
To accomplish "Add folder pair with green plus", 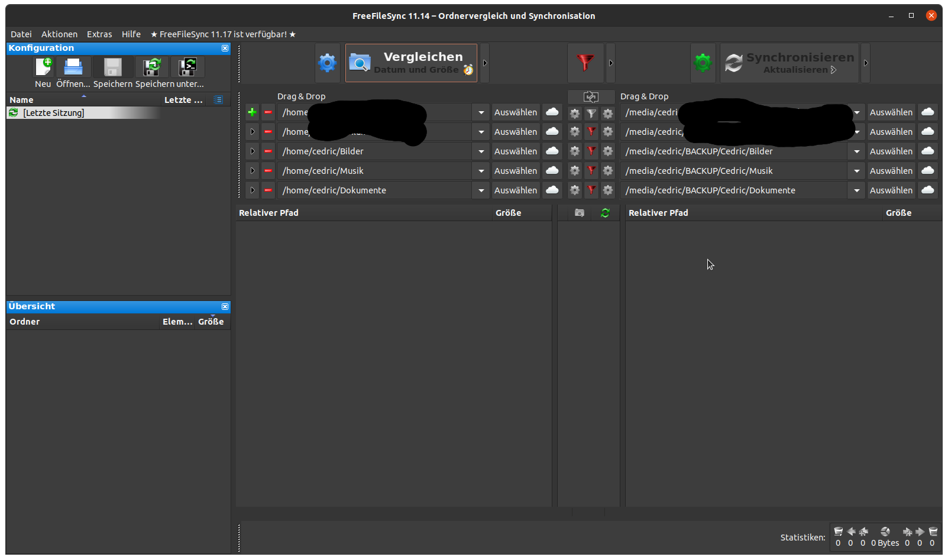I will pyautogui.click(x=252, y=112).
